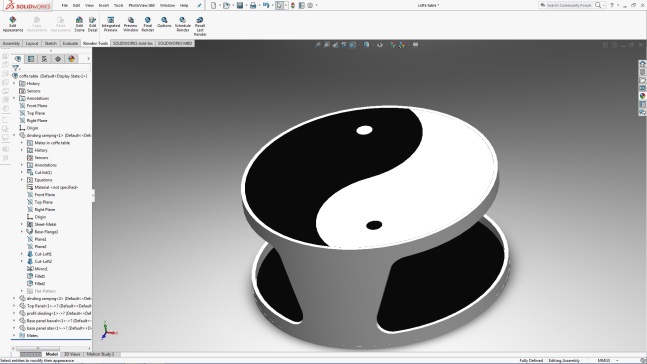Expand the Mates folder at tree bottom

point(14,336)
